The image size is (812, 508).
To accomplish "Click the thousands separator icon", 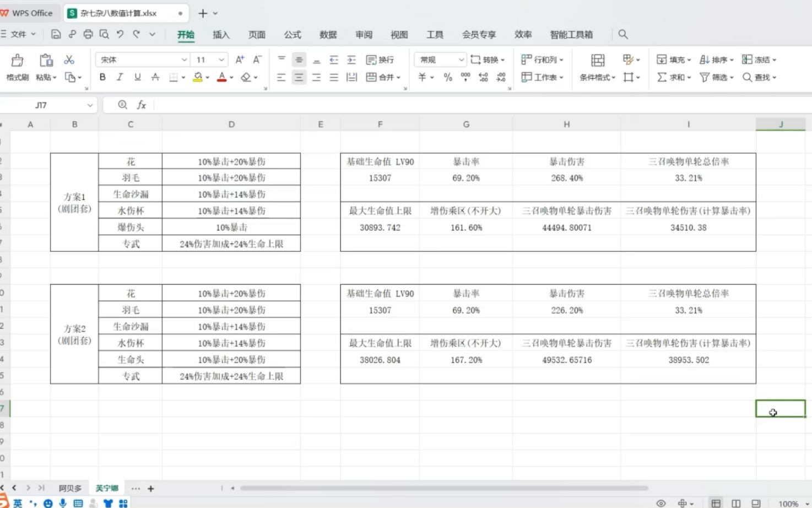I will point(465,77).
